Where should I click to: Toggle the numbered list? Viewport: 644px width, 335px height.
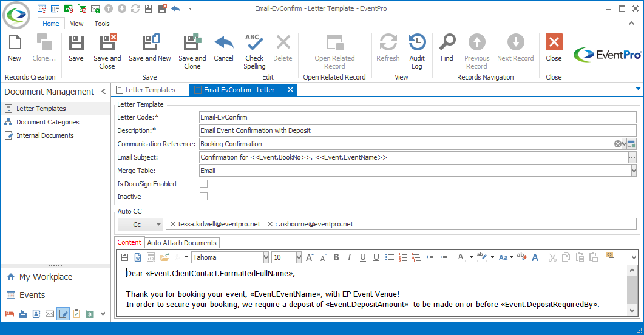click(403, 257)
